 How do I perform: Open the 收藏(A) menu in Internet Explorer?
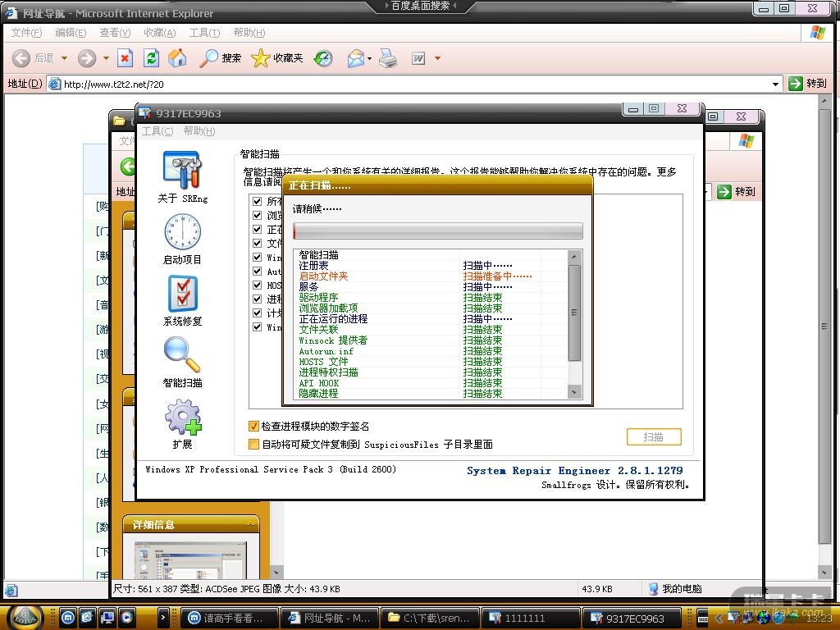tap(159, 33)
